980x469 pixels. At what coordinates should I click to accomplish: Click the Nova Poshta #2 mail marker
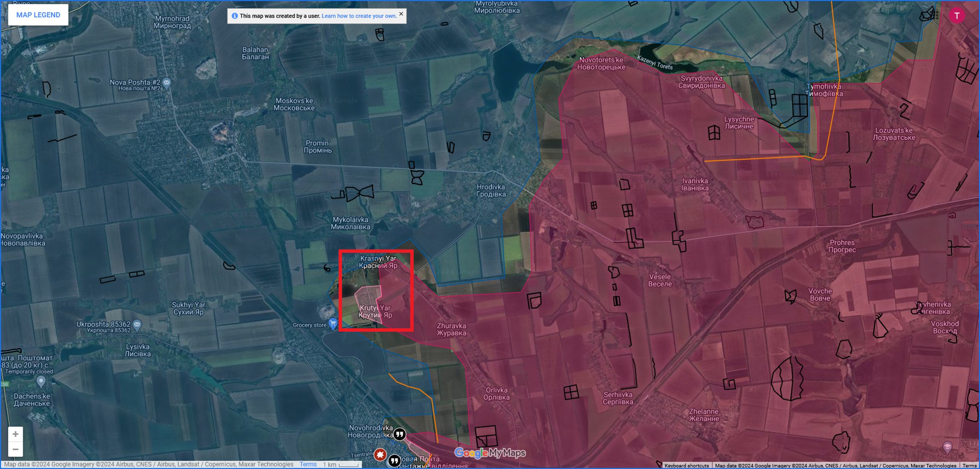click(167, 82)
